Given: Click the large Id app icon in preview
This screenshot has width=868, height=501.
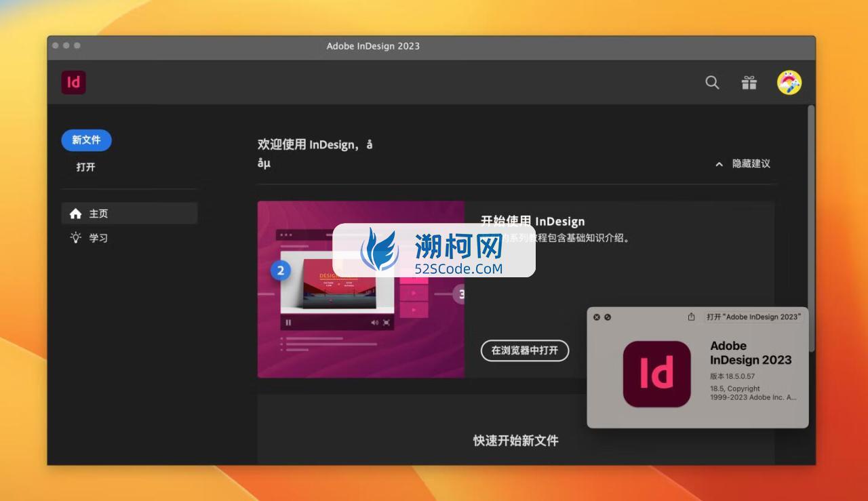Looking at the screenshot, I should click(x=656, y=374).
